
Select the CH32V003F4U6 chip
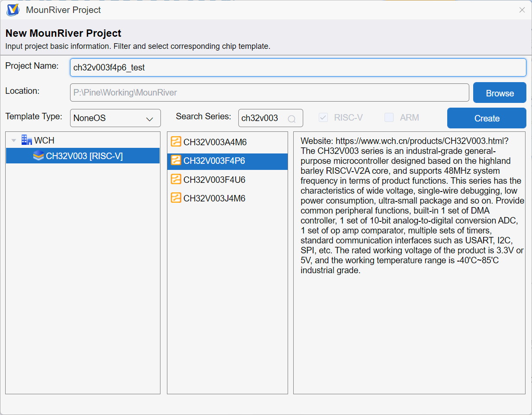tap(228, 179)
